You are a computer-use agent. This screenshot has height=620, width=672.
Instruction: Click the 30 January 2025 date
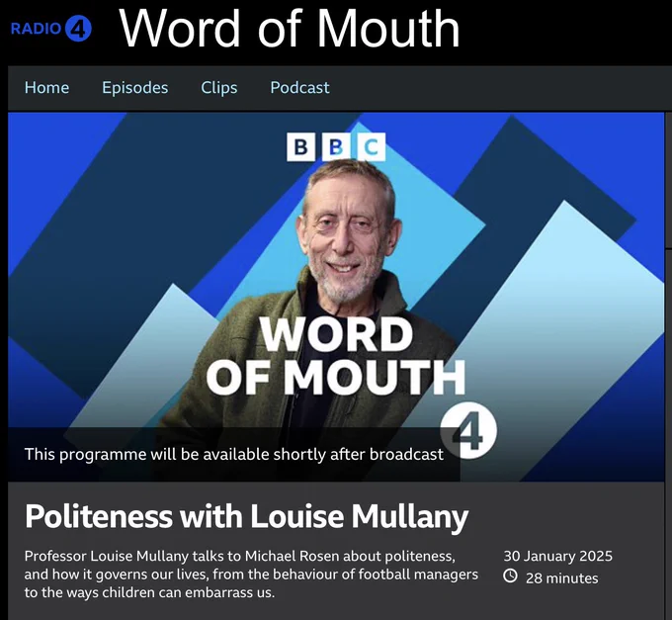(558, 556)
